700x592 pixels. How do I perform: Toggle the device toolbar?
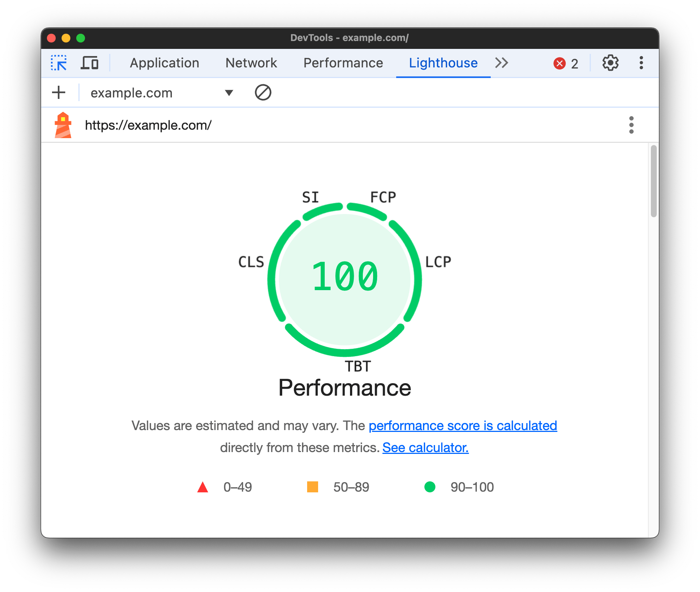(90, 63)
